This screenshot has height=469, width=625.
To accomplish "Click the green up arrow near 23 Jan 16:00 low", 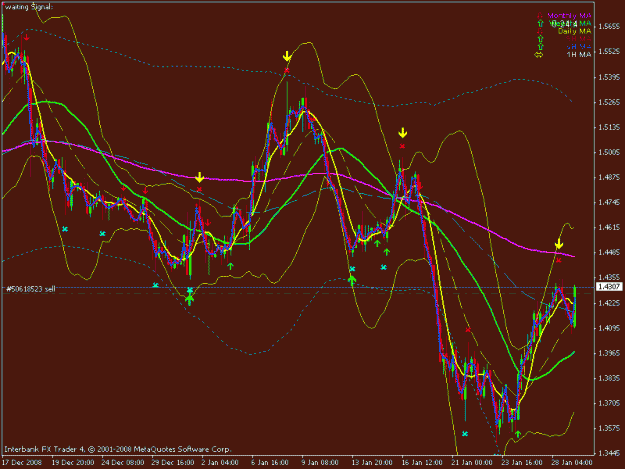I will coord(518,434).
